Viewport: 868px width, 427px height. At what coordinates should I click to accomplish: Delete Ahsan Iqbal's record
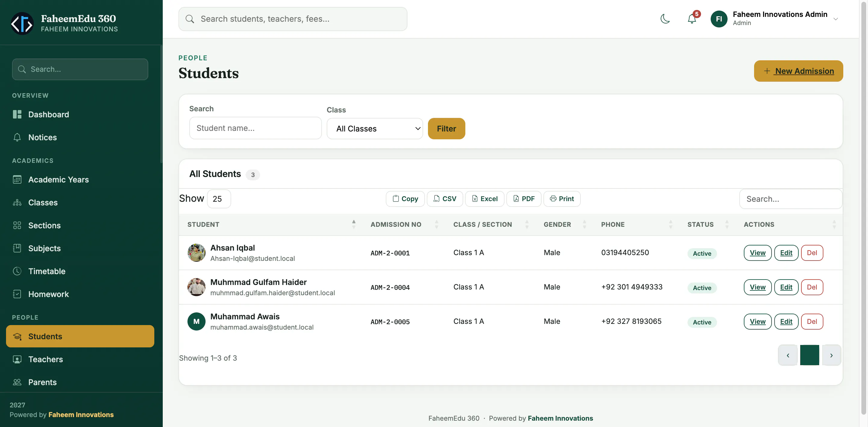pyautogui.click(x=812, y=253)
